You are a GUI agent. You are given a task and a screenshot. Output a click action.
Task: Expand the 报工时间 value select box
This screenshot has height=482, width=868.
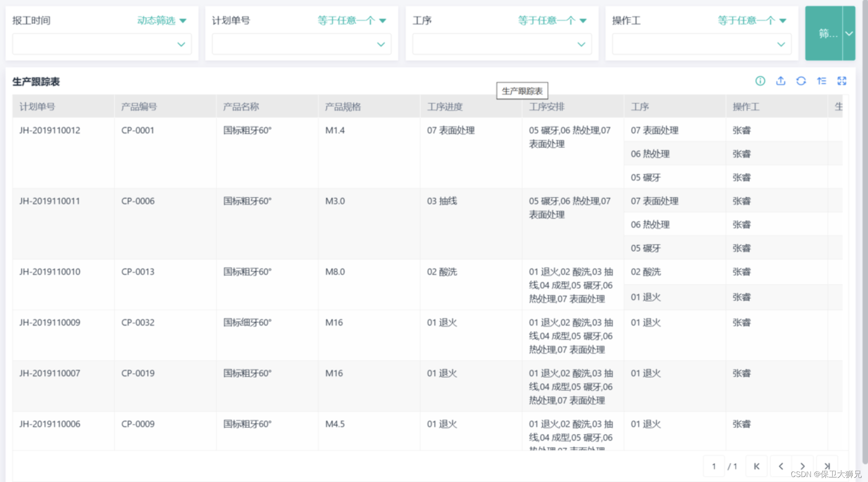click(102, 44)
